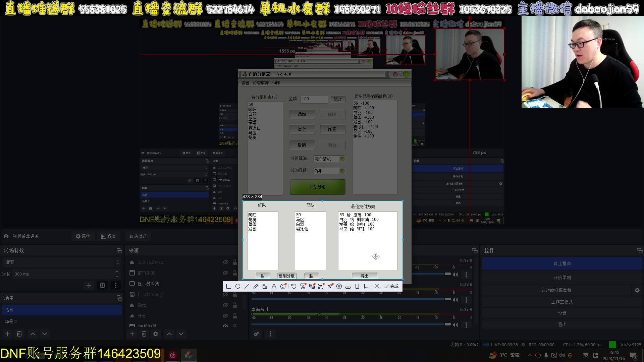Select the arrow drawing tool
This screenshot has width=644, height=362.
[247, 286]
